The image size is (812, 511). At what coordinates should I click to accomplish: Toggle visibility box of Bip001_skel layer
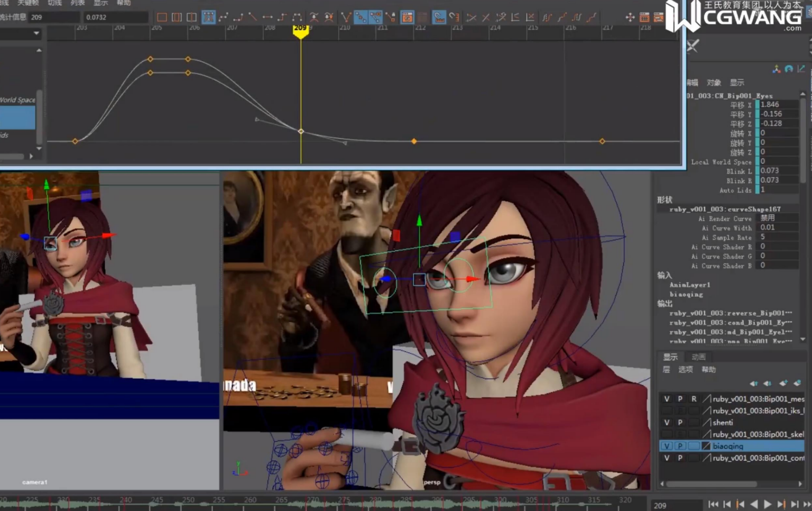(667, 435)
